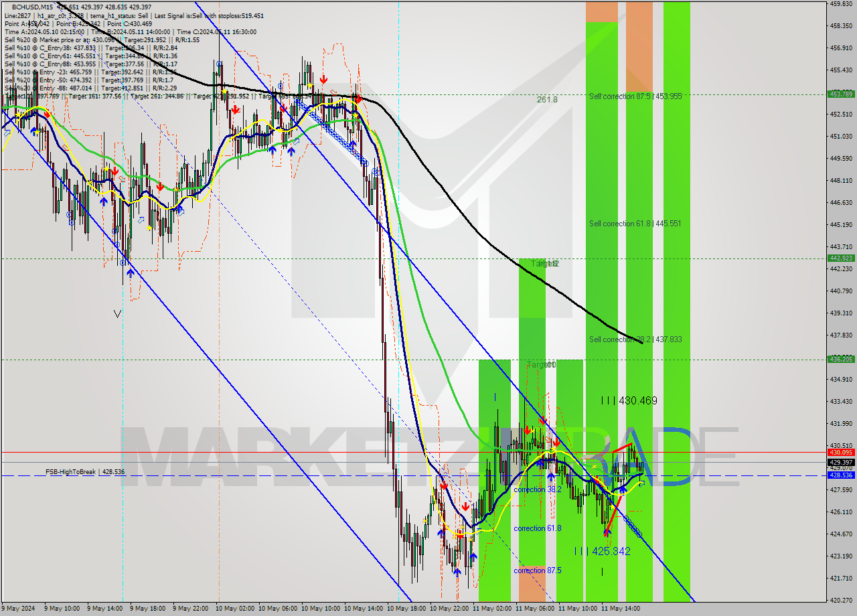Click '10 May 02:00' on time axis

234,609
